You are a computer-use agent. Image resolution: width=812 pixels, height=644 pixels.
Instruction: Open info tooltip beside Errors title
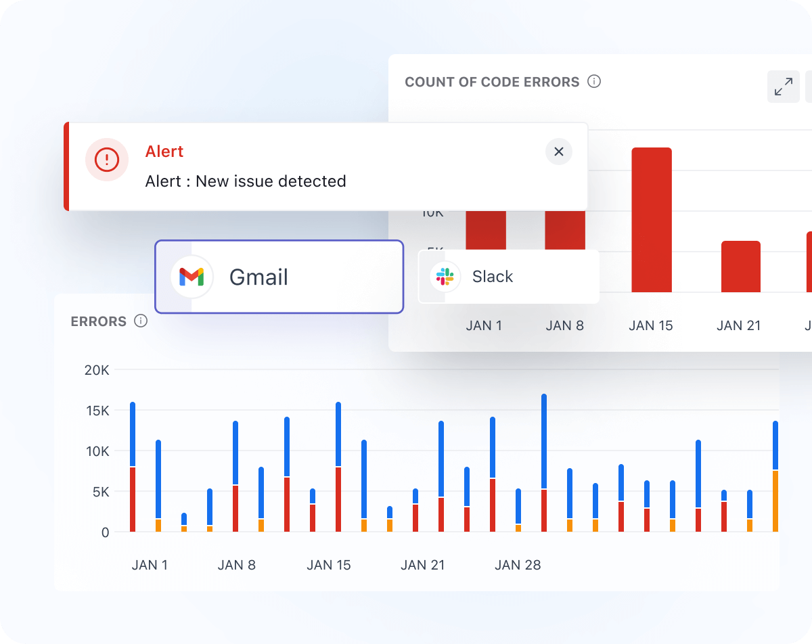(141, 321)
